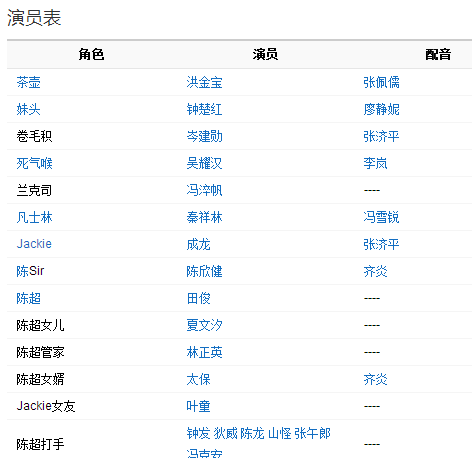The height and width of the screenshot is (458, 472).
Task: Open actor link 陈欣健
Action: [204, 271]
